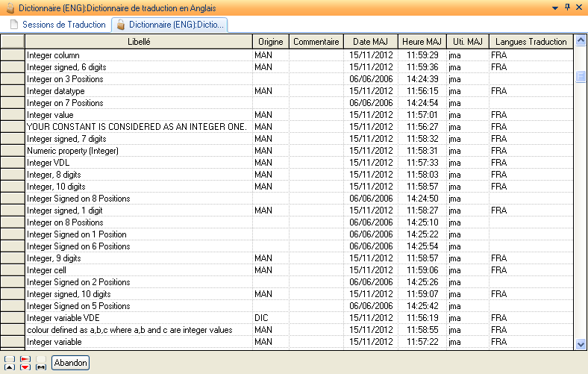Click the row selector beside "Integer column"
The width and height of the screenshot is (588, 374).
(x=13, y=55)
